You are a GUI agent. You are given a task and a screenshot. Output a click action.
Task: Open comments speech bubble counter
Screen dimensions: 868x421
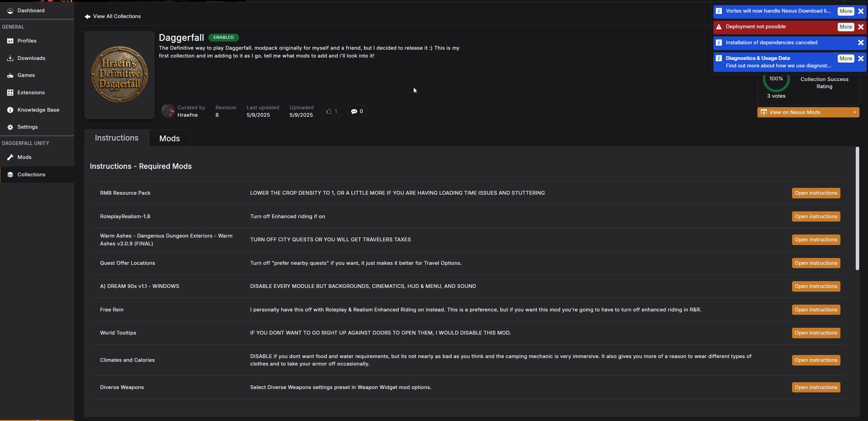[x=357, y=111]
